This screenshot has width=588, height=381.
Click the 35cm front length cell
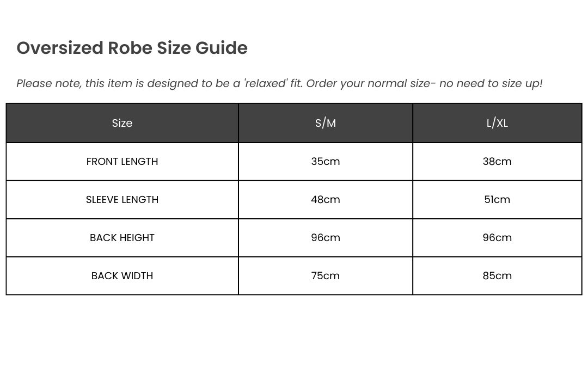(326, 162)
